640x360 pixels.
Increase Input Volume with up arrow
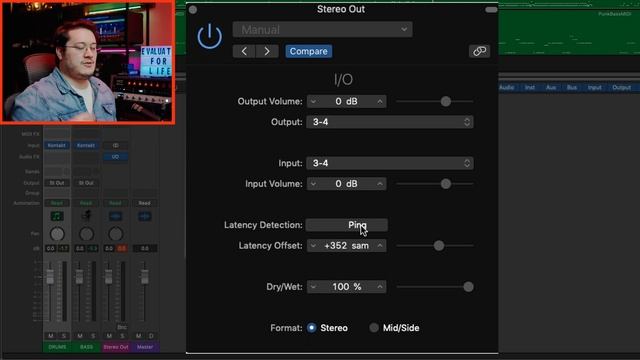[380, 184]
